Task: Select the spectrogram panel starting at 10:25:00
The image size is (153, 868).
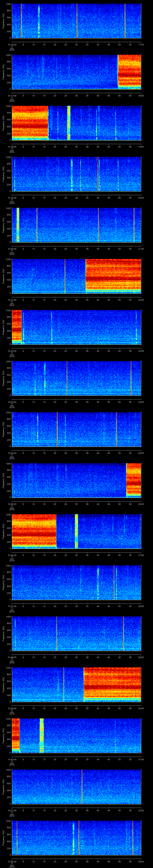Action: [76, 481]
